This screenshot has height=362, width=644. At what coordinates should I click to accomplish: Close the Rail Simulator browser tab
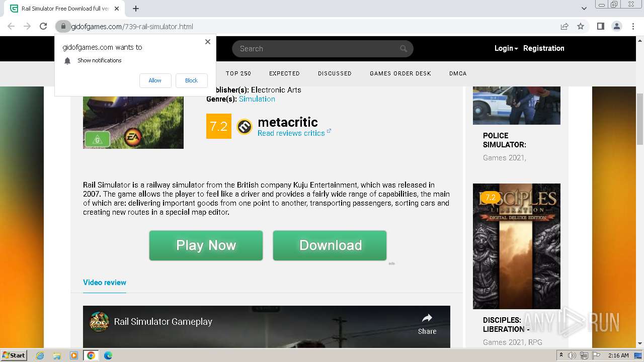click(117, 9)
